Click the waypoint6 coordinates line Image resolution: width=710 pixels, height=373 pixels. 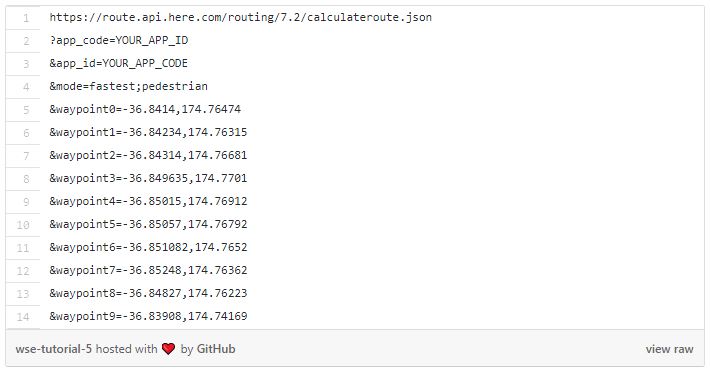click(x=148, y=247)
